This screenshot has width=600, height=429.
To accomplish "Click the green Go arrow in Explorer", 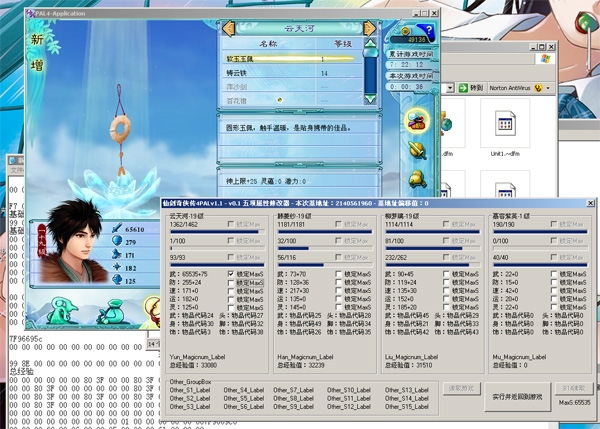I will coord(463,88).
